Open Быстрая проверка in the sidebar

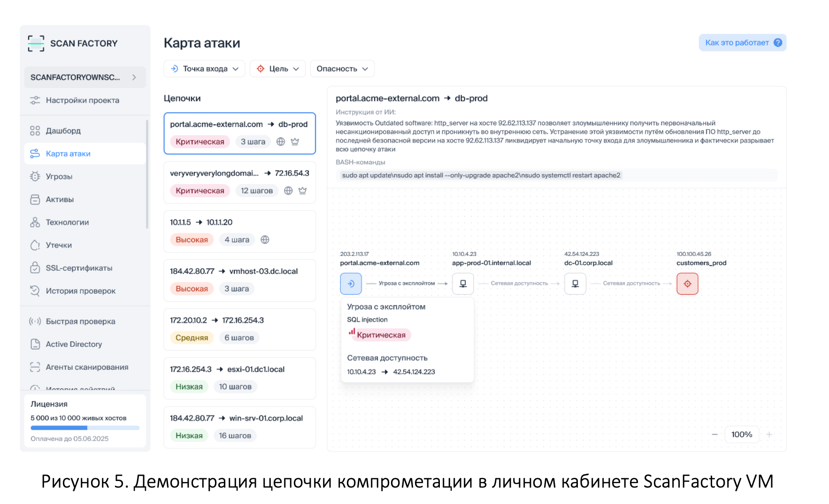(85, 321)
